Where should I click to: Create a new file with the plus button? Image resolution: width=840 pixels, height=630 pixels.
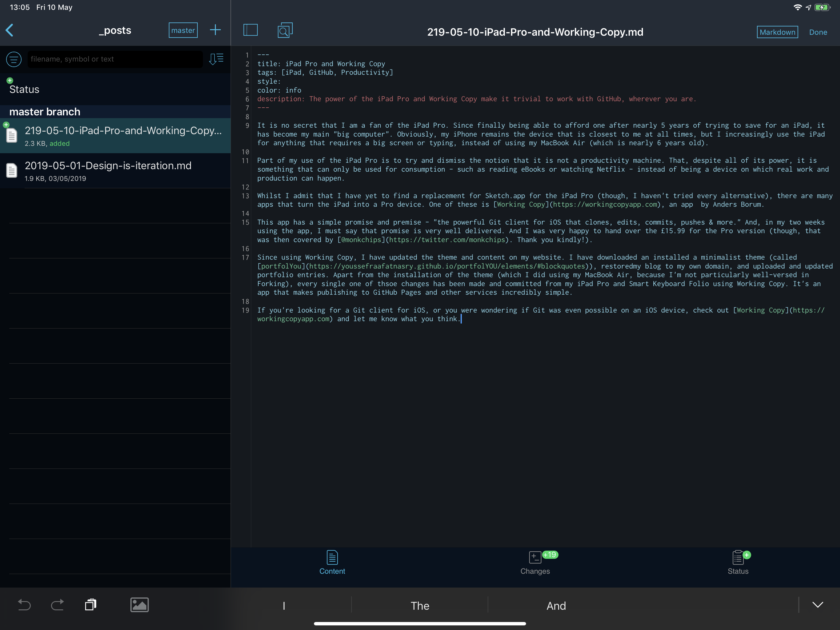(215, 30)
